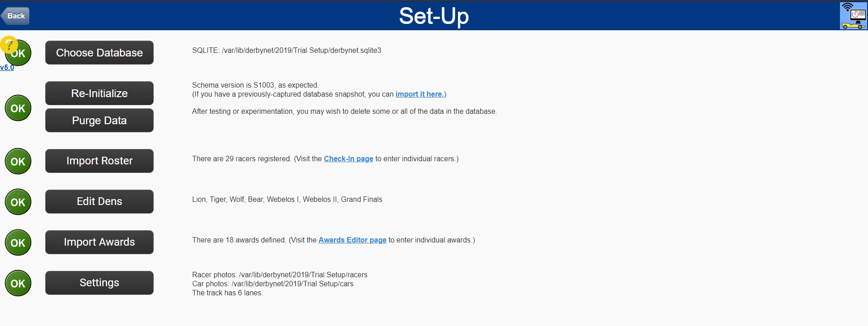The image size is (868, 326).
Task: Click the OK status icon for Re-Initialize
Action: click(18, 108)
